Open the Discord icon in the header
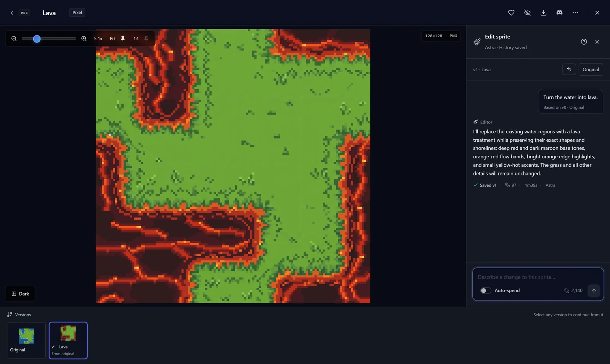610x364 pixels. click(559, 13)
